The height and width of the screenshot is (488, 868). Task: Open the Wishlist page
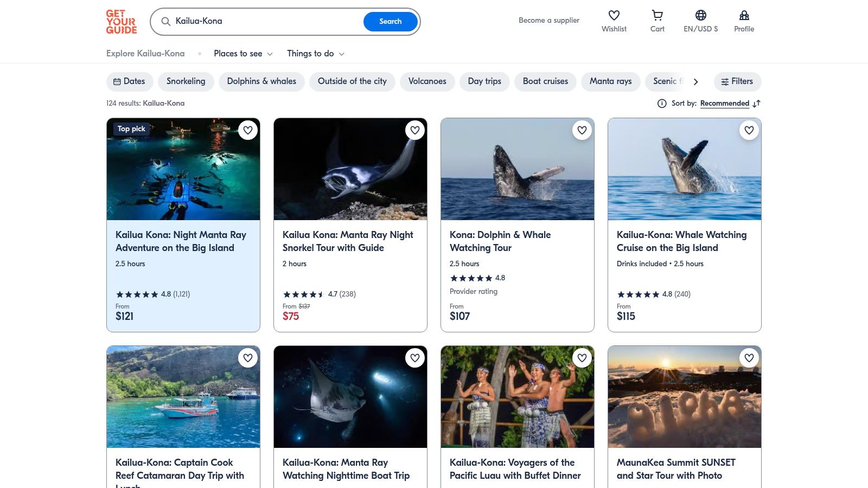click(x=614, y=21)
